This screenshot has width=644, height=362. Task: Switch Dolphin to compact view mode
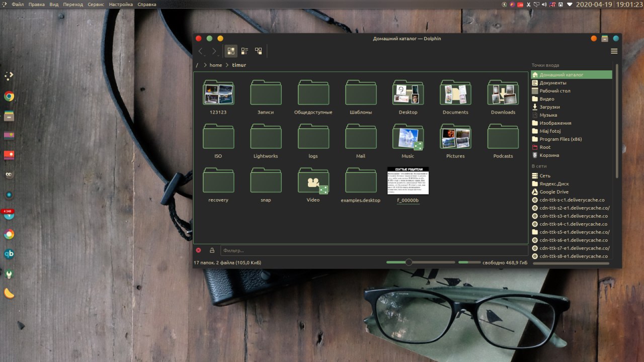pos(245,51)
